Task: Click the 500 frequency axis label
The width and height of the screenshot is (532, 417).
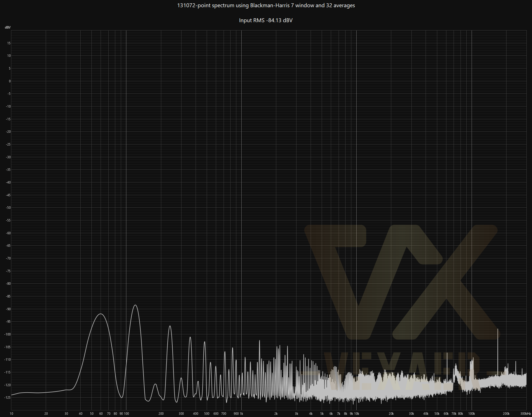Action: coord(207,414)
